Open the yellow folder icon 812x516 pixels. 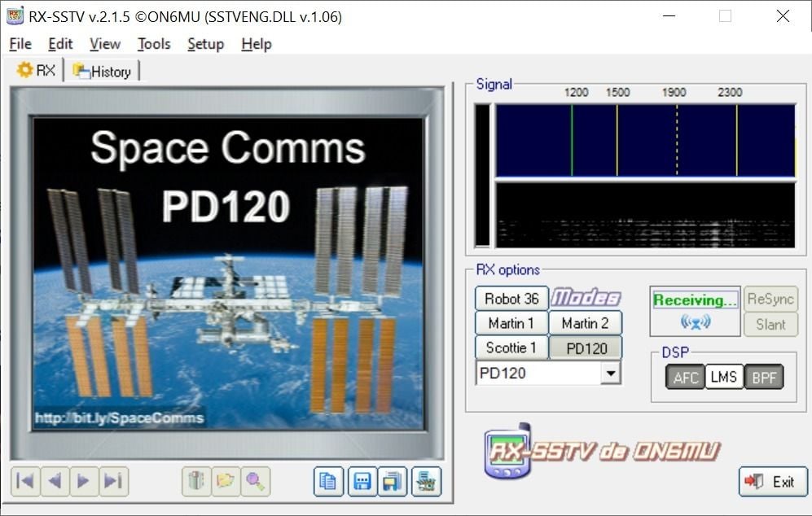(226, 481)
